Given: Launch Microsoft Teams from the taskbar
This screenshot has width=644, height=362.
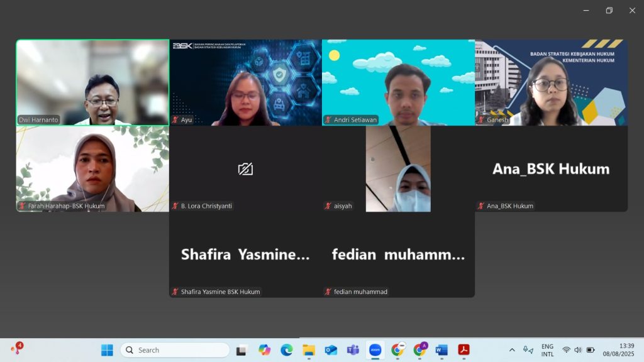Looking at the screenshot, I should click(x=353, y=350).
